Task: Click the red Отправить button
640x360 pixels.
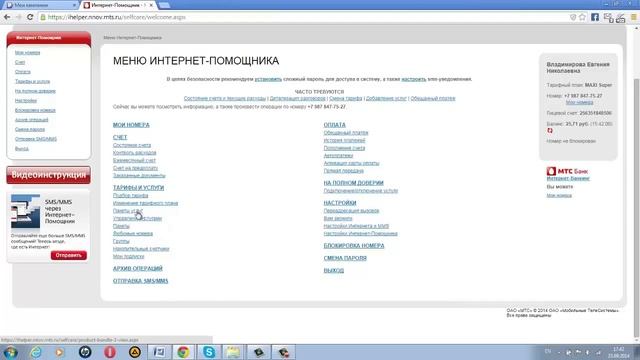Action: click(x=69, y=255)
